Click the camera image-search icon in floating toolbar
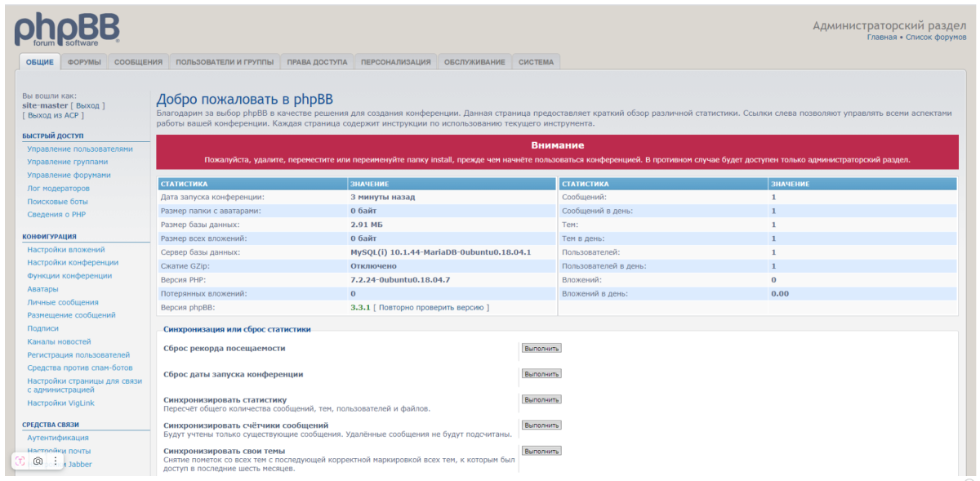This screenshot has height=481, width=980. tap(38, 461)
